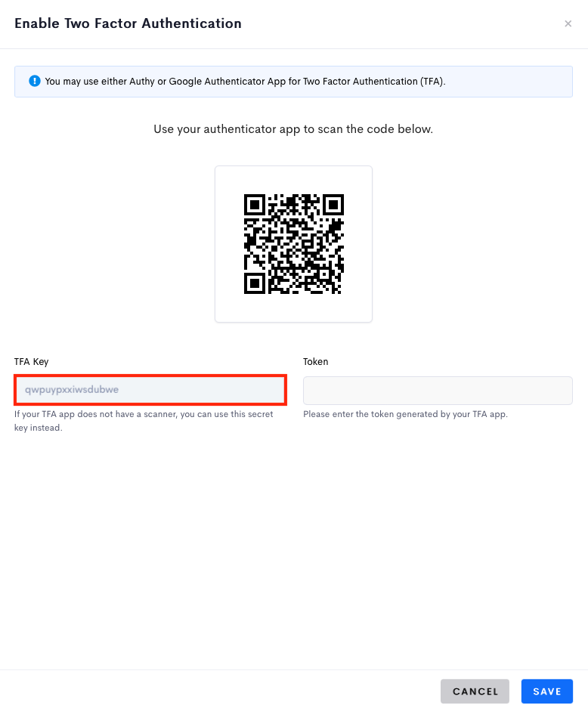Click the Authy or Google Authenticator notice text

pos(245,82)
